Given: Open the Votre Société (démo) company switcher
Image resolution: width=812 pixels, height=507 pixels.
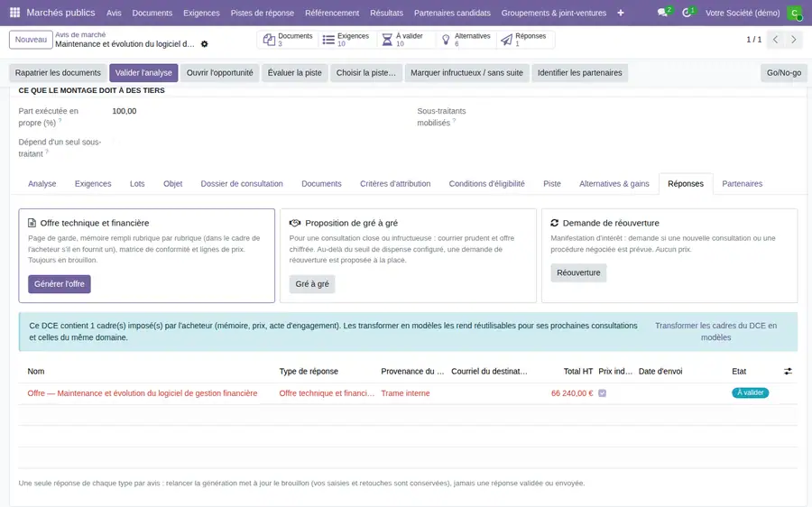Looking at the screenshot, I should pos(743,13).
